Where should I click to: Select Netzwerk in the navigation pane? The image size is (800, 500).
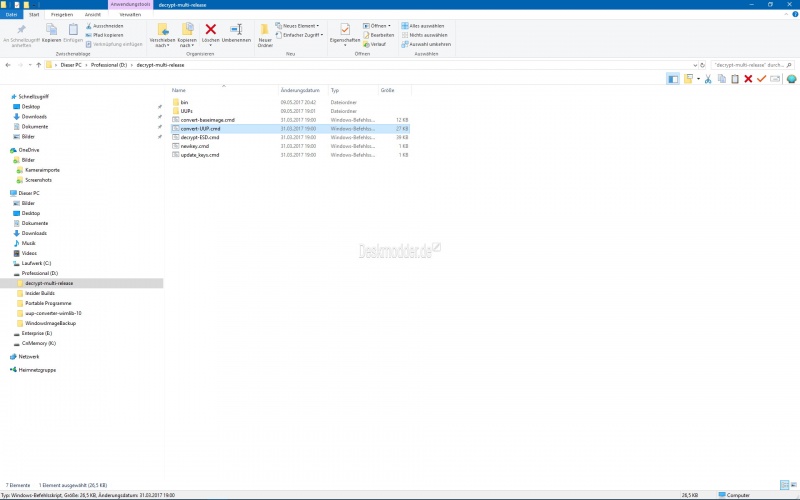(x=29, y=356)
